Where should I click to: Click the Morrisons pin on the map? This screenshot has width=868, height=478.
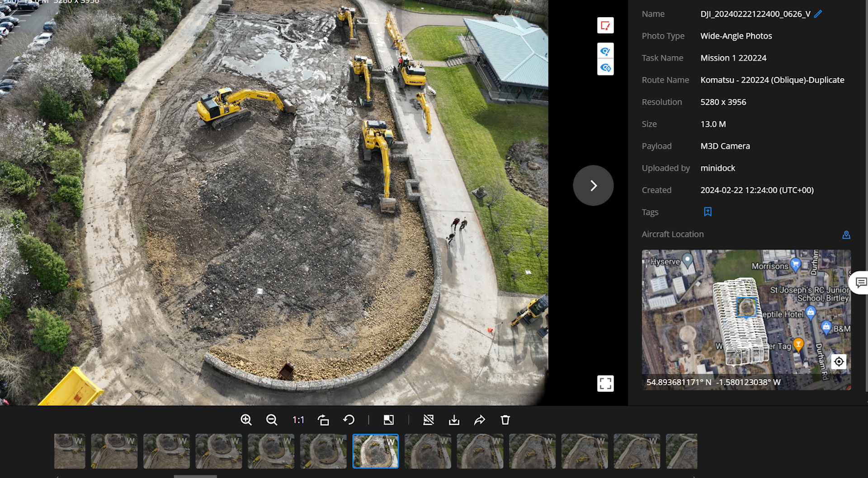[795, 264]
